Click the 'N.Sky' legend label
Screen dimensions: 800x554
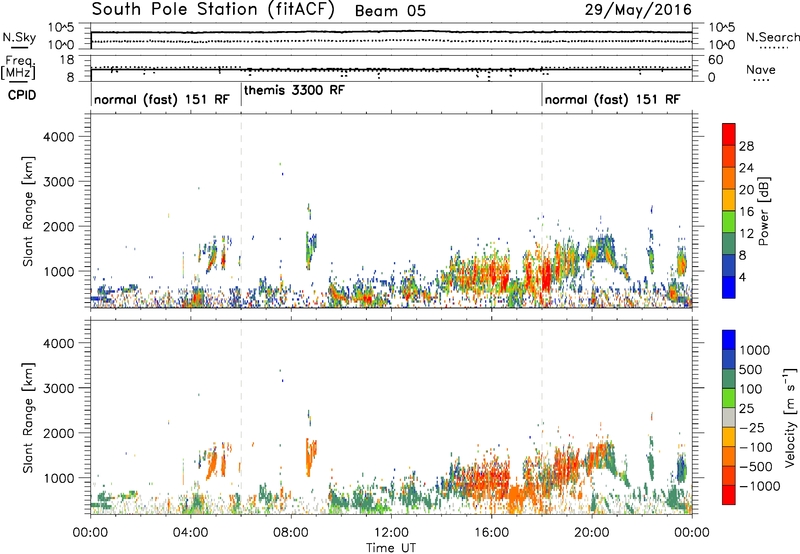pyautogui.click(x=19, y=37)
